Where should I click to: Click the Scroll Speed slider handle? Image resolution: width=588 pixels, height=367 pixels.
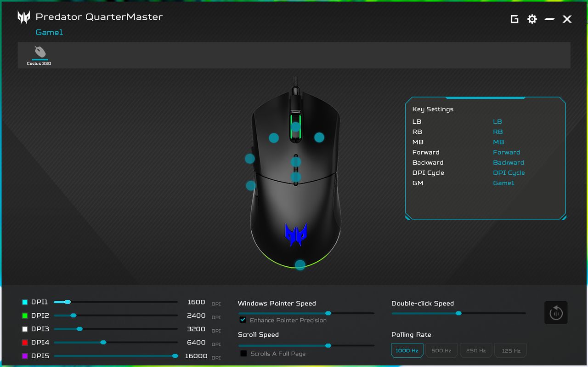point(328,345)
